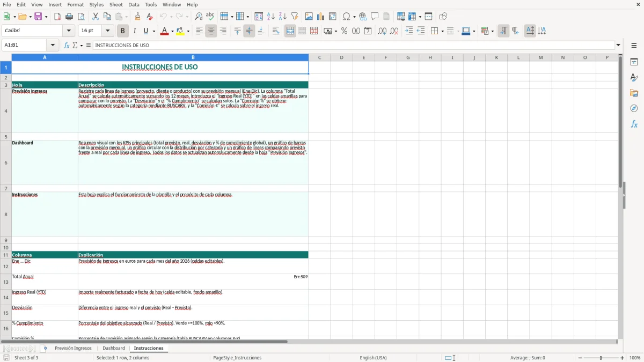Expand the formula bar arrow

point(618,45)
